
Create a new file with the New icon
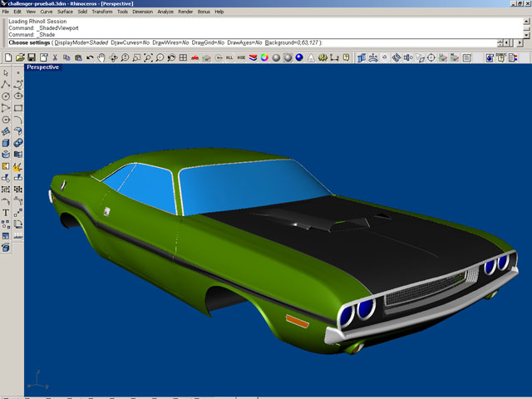tap(8, 57)
